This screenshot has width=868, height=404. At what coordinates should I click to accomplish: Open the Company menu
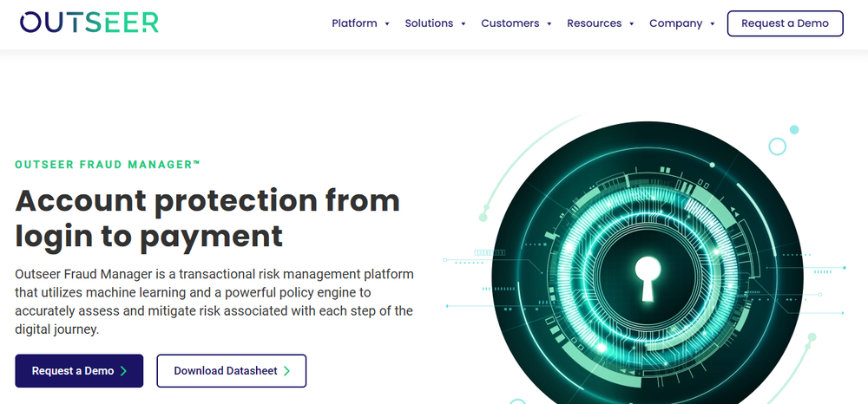(675, 23)
